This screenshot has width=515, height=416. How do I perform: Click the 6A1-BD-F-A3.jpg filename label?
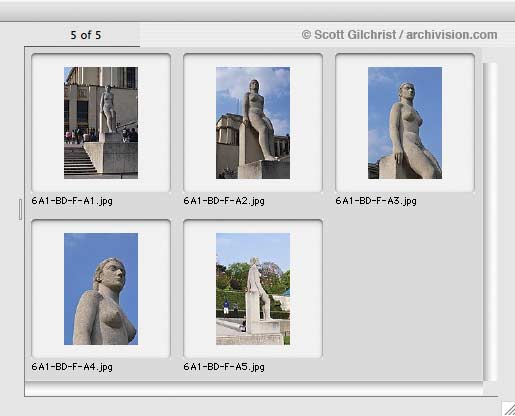click(376, 201)
